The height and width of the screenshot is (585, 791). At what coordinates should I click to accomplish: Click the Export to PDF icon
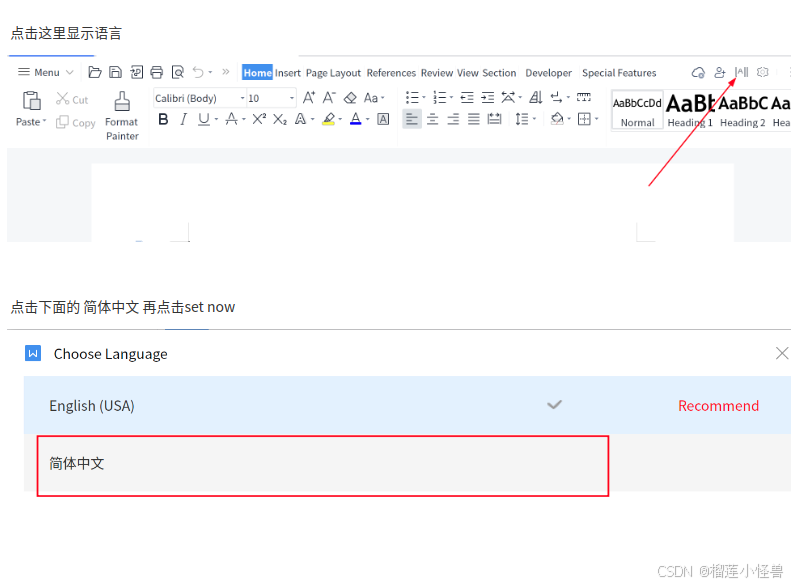tap(136, 72)
